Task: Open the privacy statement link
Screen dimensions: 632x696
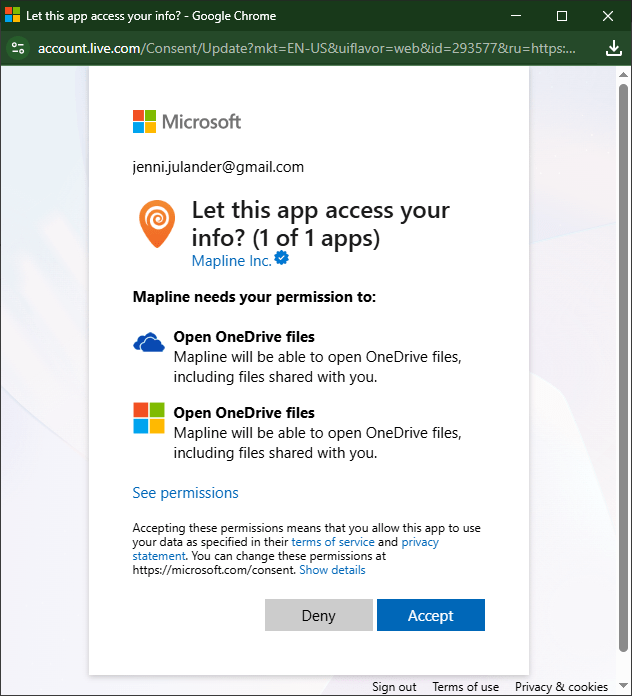Action: [159, 556]
